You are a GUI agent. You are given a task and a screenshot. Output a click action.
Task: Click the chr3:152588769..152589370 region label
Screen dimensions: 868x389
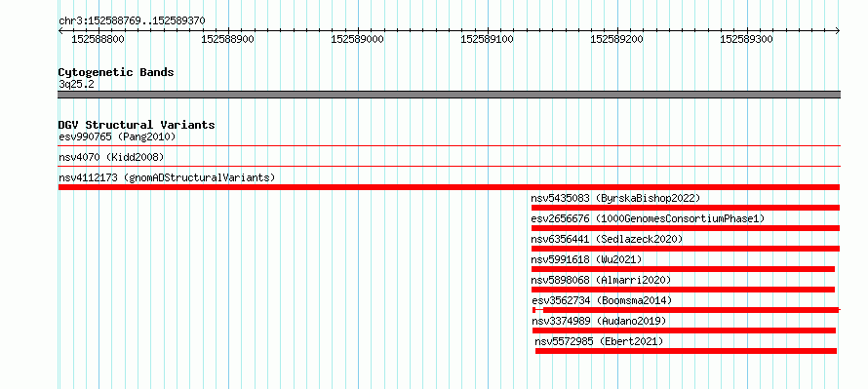tap(132, 21)
